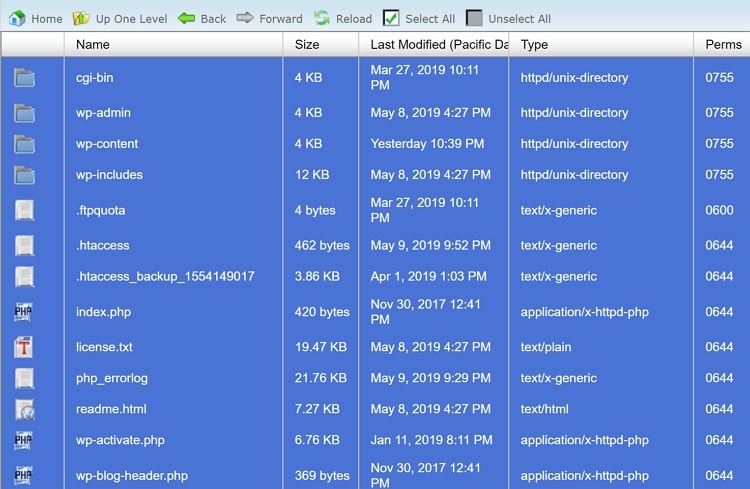This screenshot has height=489, width=750.
Task: Click the Reload arrows icon
Action: (322, 18)
